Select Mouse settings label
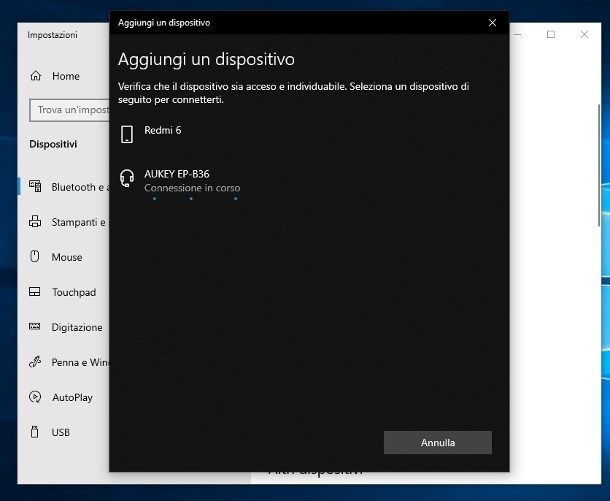The image size is (610, 501). click(67, 257)
